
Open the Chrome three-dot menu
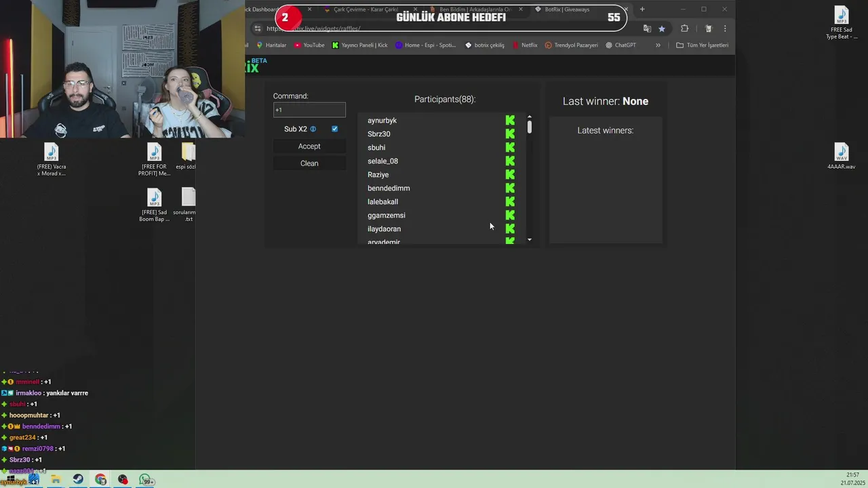click(x=725, y=28)
